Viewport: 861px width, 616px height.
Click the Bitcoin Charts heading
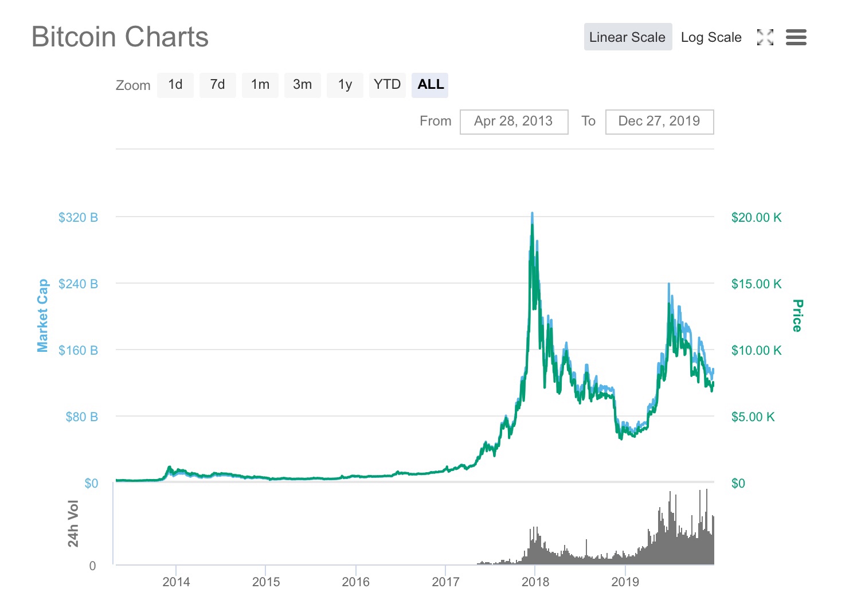click(x=120, y=37)
